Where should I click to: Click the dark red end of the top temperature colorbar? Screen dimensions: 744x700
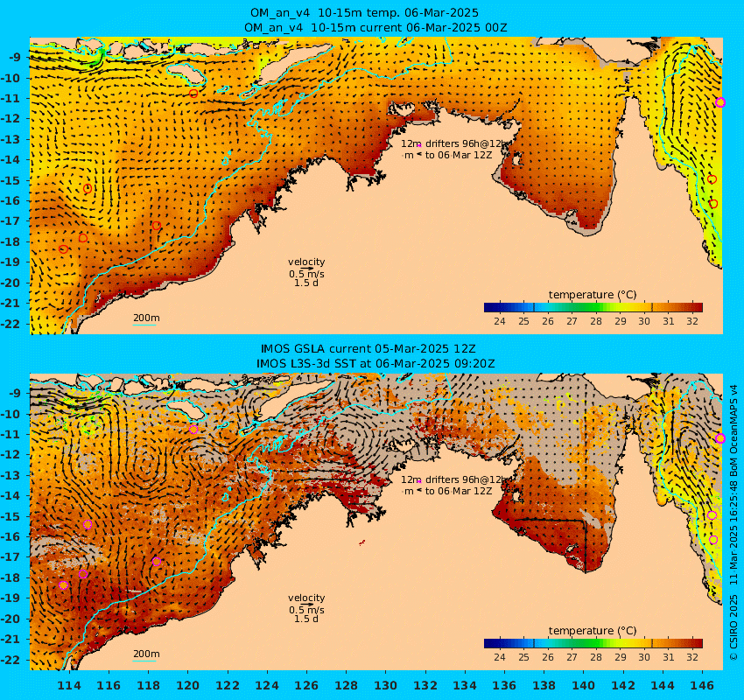(x=696, y=307)
